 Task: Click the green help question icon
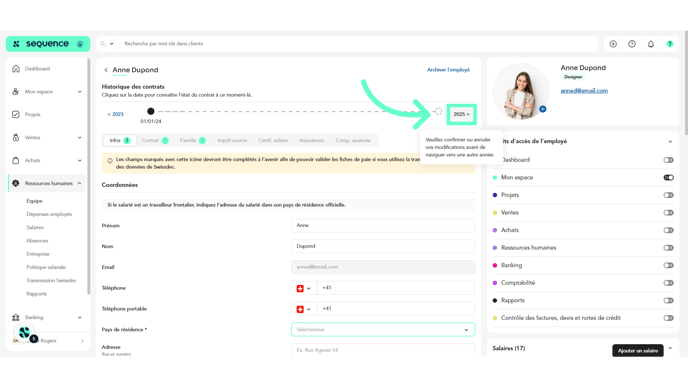670,44
